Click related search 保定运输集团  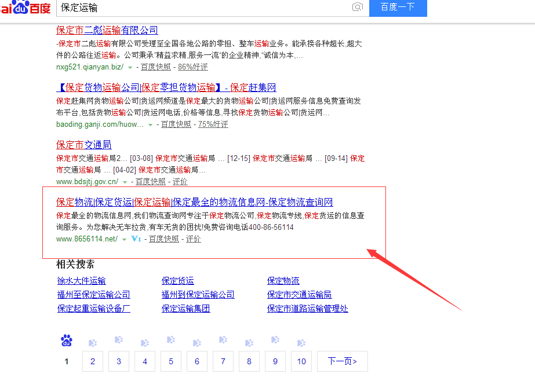coord(185,309)
